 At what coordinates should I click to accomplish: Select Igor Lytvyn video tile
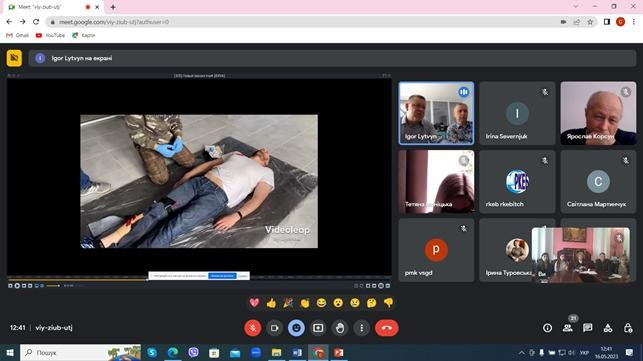[x=436, y=113]
